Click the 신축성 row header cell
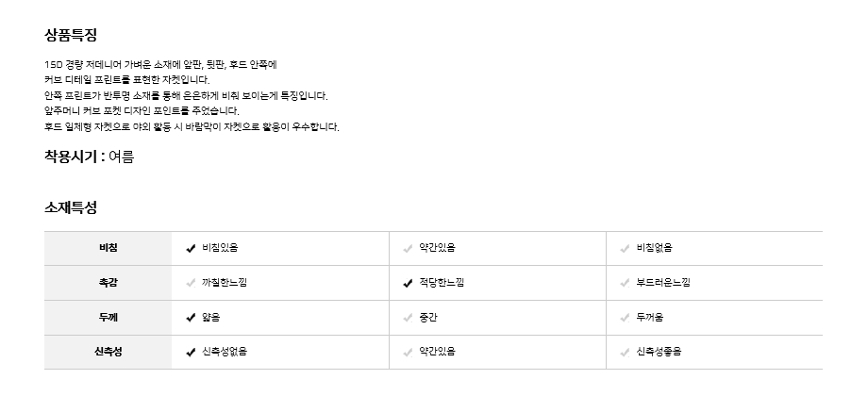 (x=108, y=352)
